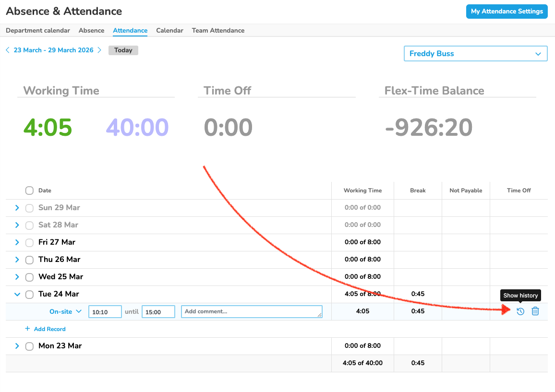The height and width of the screenshot is (392, 555).
Task: Click the My Attendance Settings button
Action: 507,12
